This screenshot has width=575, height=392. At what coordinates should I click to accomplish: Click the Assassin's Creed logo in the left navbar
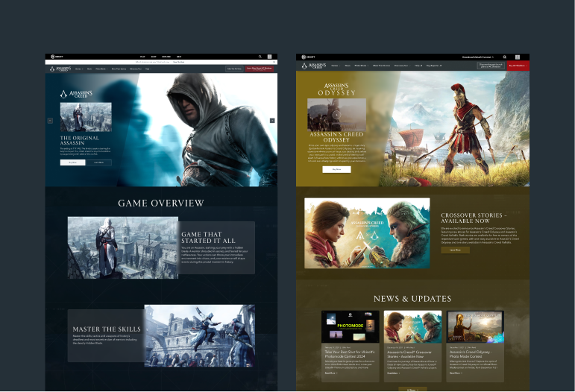pyautogui.click(x=61, y=69)
